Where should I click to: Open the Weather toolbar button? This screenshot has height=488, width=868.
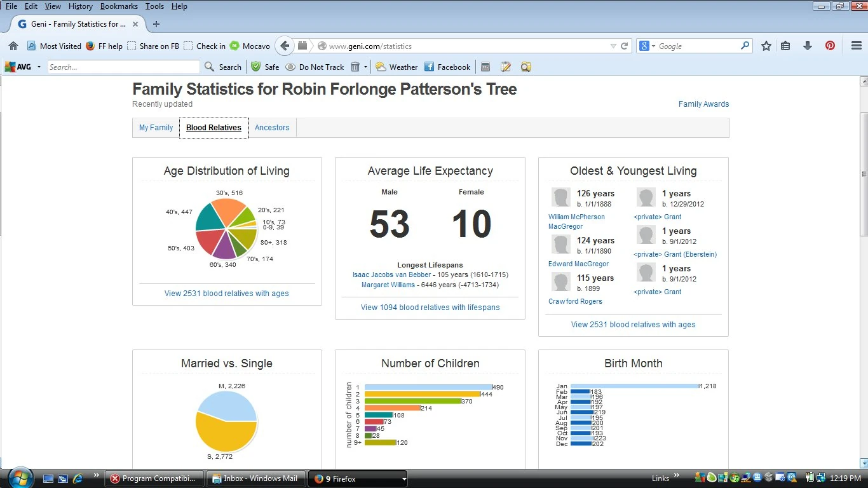pos(397,67)
